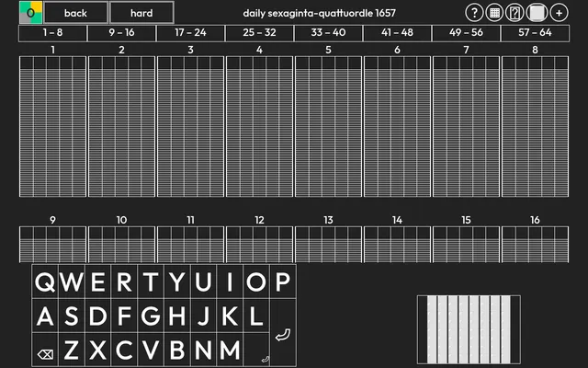This screenshot has height=368, width=588.
Task: Tap the G key
Action: [151, 316]
